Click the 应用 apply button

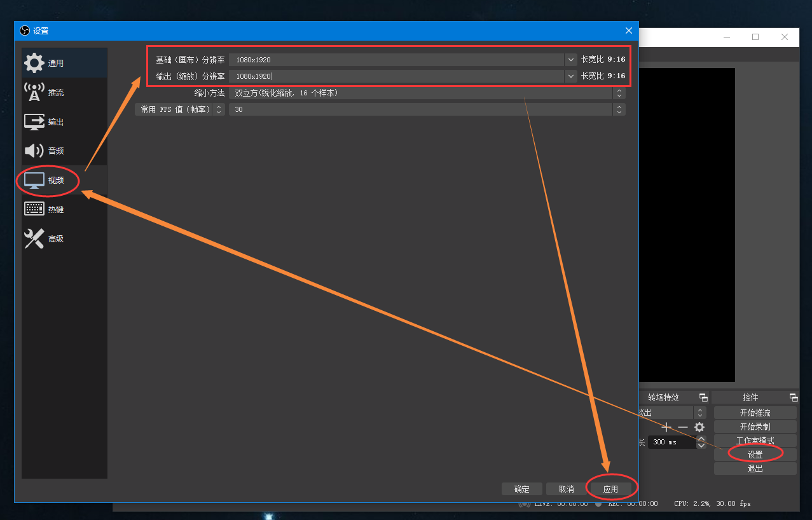click(611, 489)
